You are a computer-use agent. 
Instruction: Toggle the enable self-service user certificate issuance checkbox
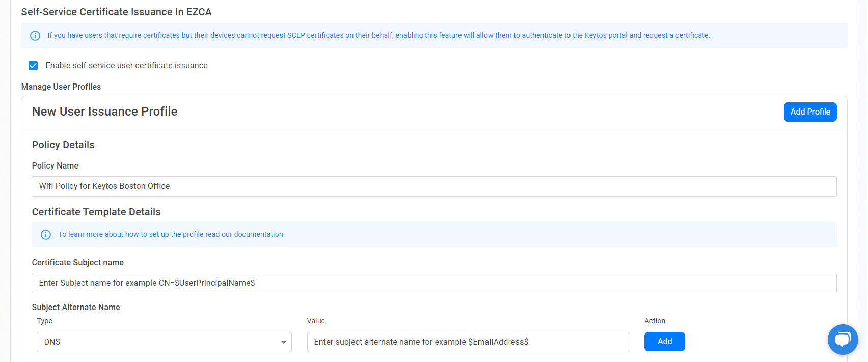point(33,65)
